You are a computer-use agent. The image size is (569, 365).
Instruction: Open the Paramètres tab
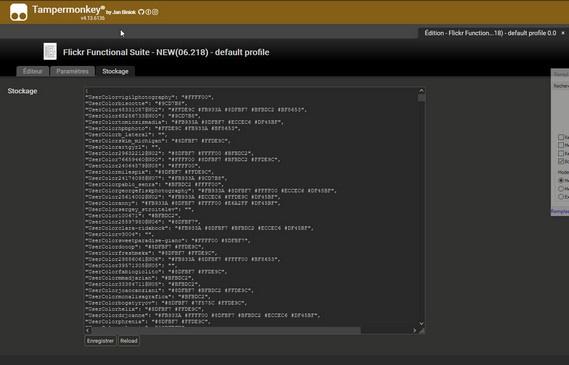point(72,71)
